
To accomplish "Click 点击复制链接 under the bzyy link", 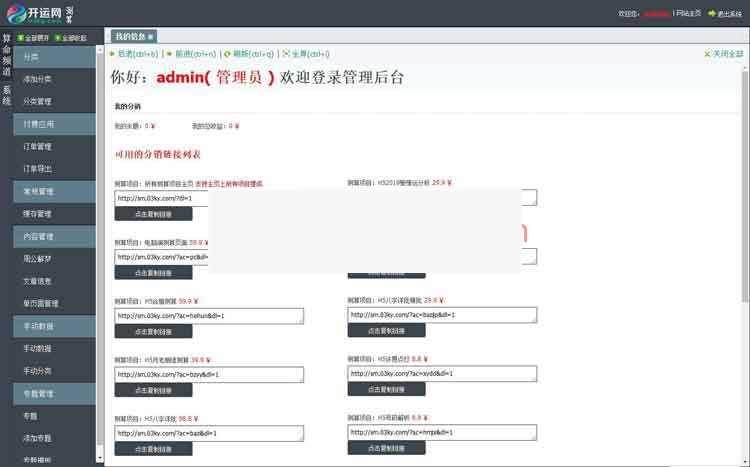I will pyautogui.click(x=153, y=390).
